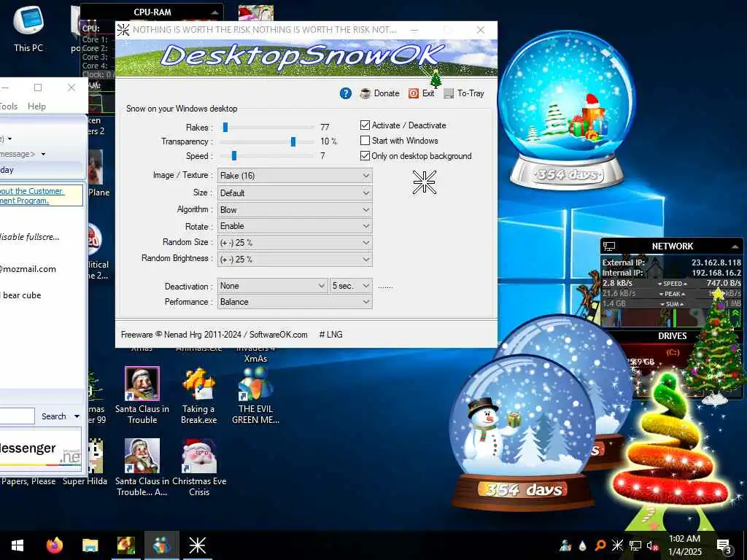The image size is (747, 560).
Task: Click the Internal IP value 192.168.16.2
Action: coord(716,273)
